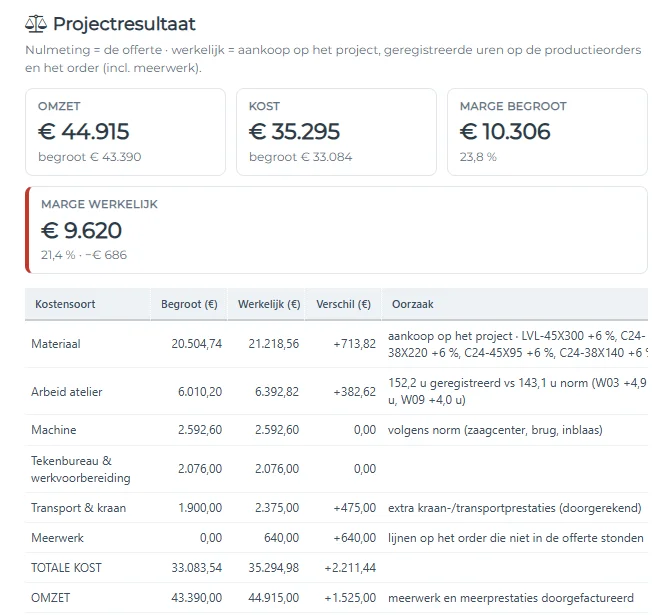Click '21,4 % · −€ 686' under Marge werkelijk
The width and height of the screenshot is (665, 615).
click(x=84, y=255)
